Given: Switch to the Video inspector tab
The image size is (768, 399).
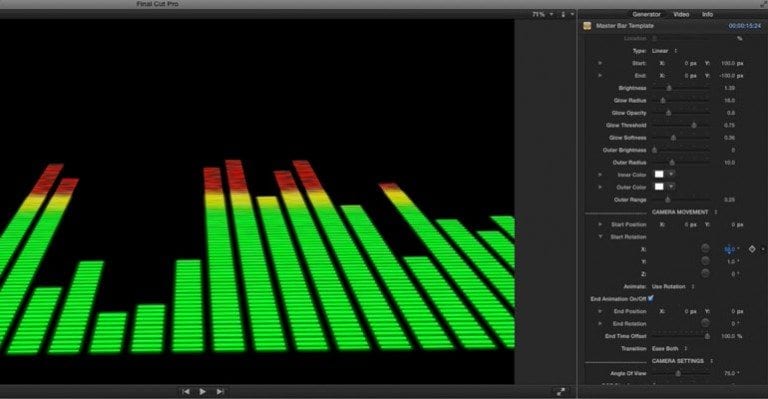Looking at the screenshot, I should (681, 14).
